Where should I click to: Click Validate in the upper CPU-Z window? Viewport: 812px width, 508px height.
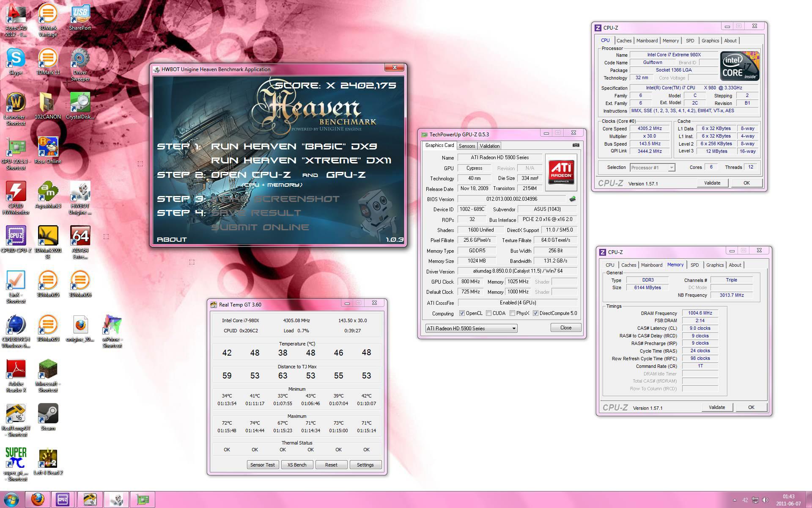[712, 183]
